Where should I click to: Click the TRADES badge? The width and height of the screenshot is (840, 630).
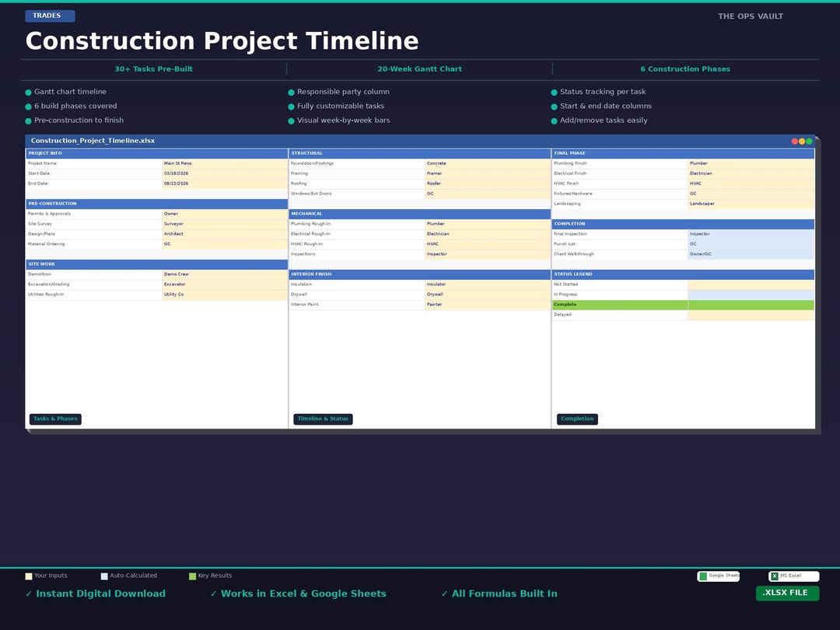point(50,16)
